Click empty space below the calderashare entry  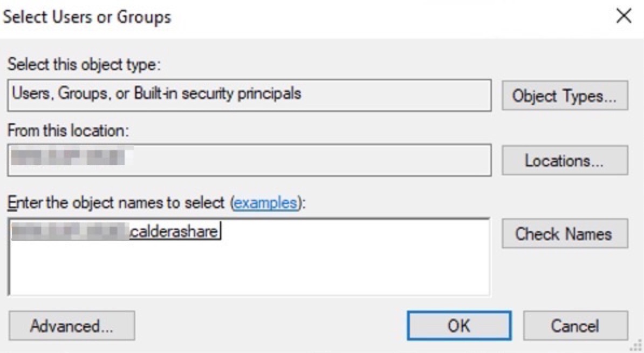248,270
